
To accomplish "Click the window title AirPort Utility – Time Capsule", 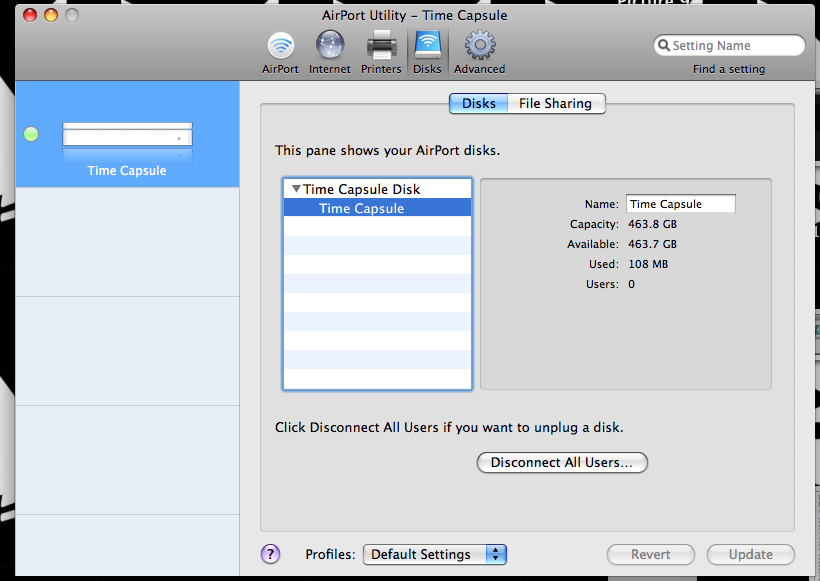I will coord(415,15).
